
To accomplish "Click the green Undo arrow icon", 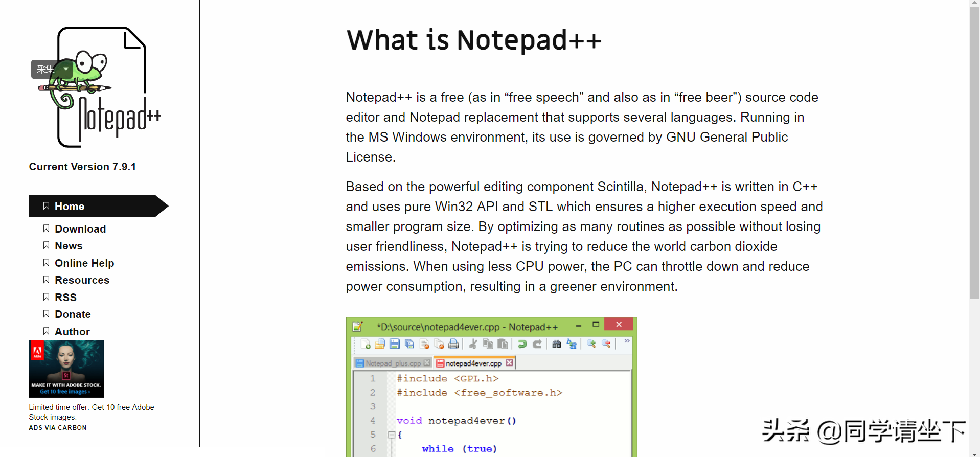I will click(522, 344).
